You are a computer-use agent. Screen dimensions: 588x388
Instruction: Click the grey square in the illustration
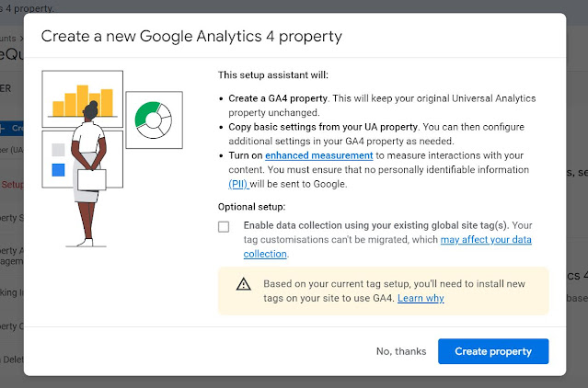click(x=58, y=150)
